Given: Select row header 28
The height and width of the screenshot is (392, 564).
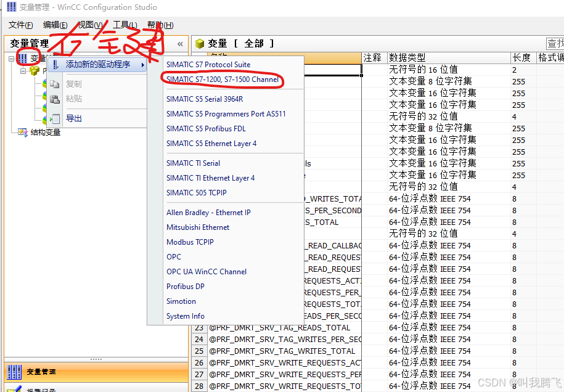Looking at the screenshot, I should click(199, 386).
